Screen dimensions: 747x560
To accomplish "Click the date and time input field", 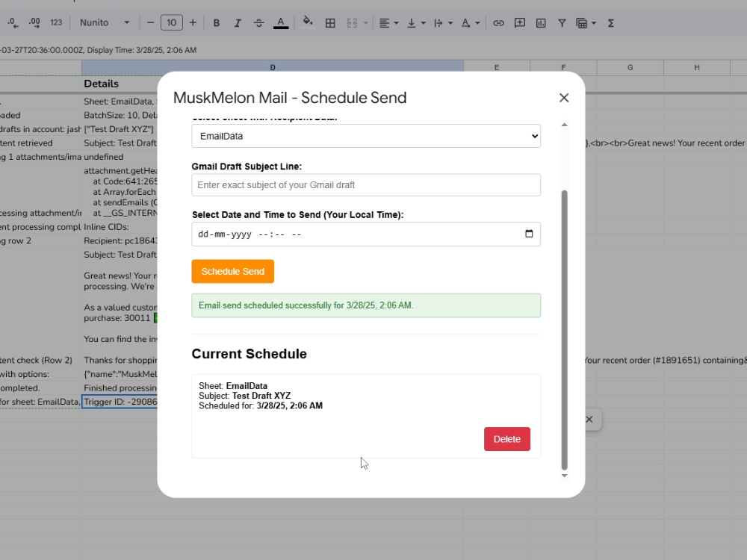I will 366,234.
